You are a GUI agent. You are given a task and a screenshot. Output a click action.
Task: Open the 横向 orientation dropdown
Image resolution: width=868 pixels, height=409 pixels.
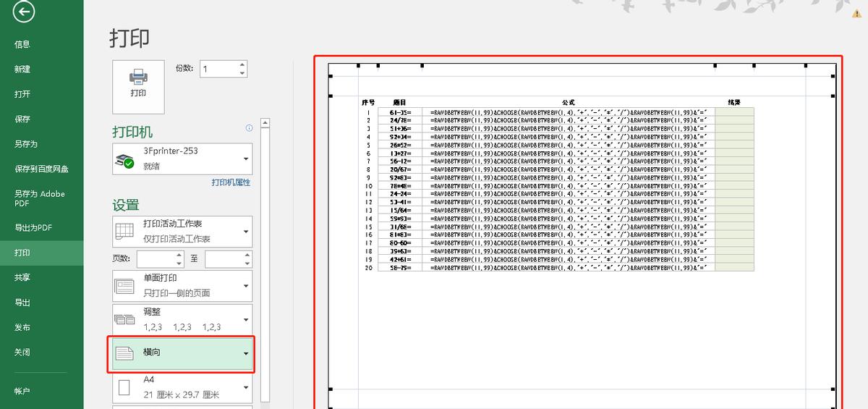coord(182,353)
